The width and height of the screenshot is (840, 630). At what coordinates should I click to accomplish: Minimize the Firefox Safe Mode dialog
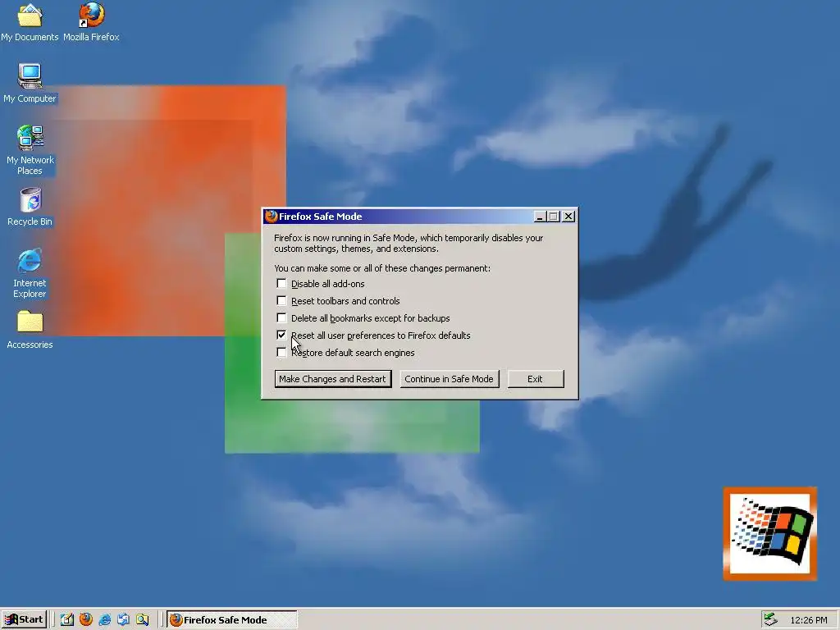[540, 217]
